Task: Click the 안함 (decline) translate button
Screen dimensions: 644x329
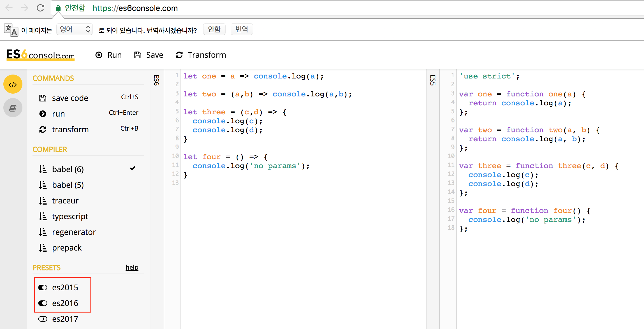Action: pyautogui.click(x=214, y=29)
